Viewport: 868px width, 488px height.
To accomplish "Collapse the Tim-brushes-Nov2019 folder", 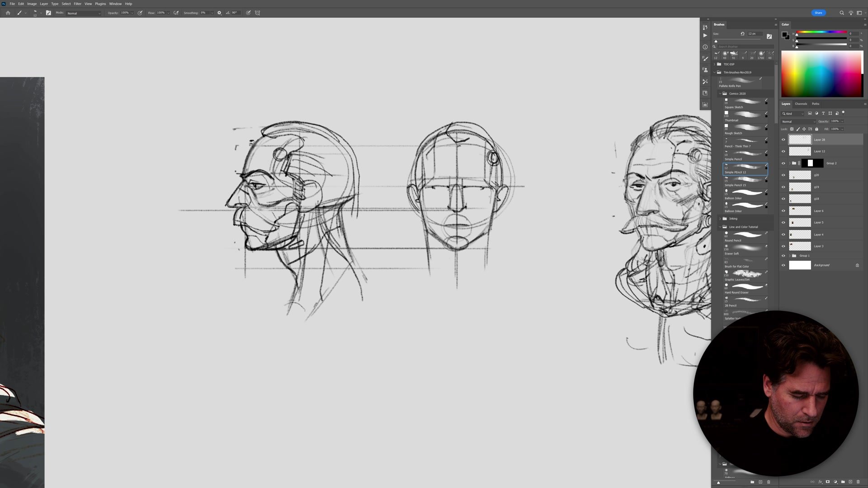I will click(x=715, y=72).
